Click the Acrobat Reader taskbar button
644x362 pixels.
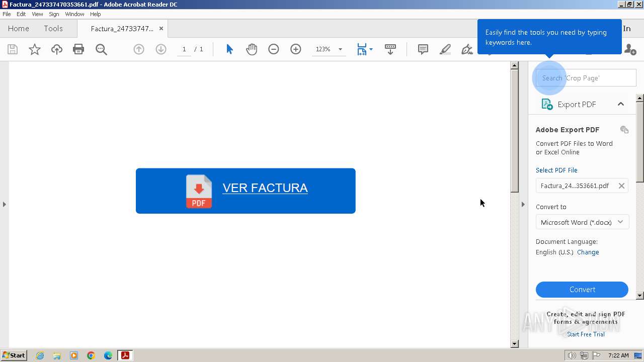(x=125, y=355)
